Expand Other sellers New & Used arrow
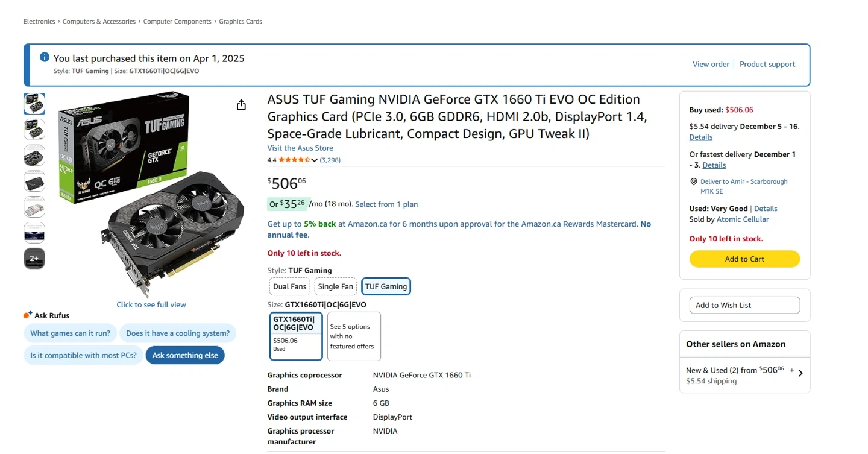This screenshot has width=868, height=454. point(800,373)
